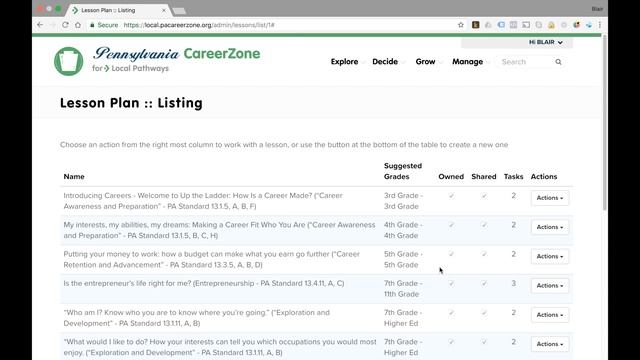Click the Who am I lesson name

click(x=196, y=318)
